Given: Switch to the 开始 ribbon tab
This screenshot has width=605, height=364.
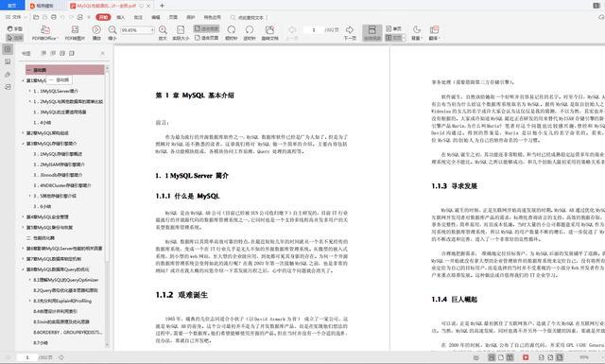Looking at the screenshot, I should pos(103,17).
